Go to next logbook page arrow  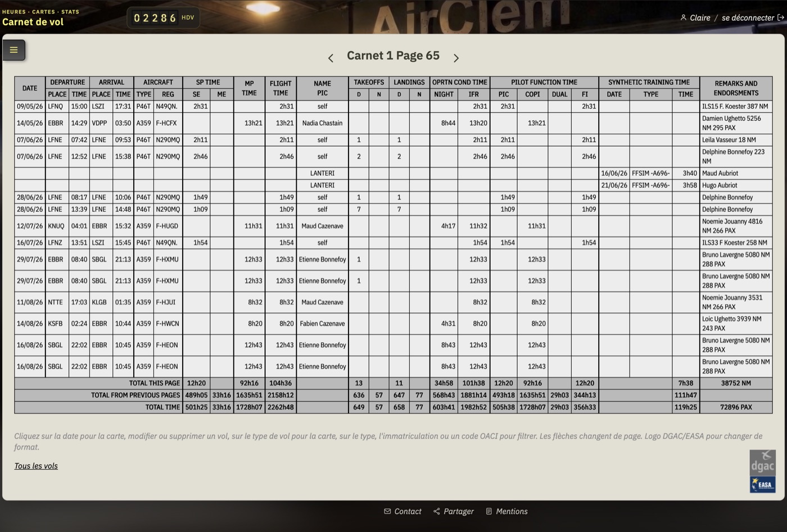coord(456,58)
